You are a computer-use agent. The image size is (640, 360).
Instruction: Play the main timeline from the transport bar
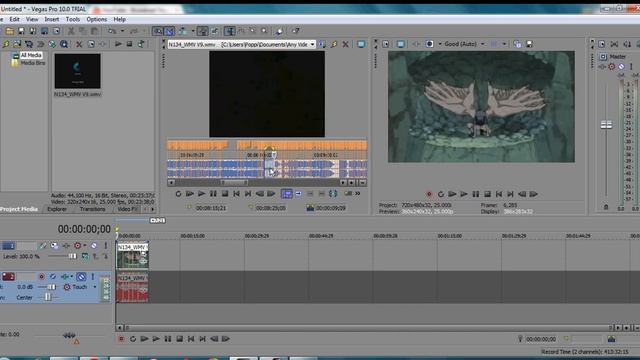pyautogui.click(x=156, y=339)
